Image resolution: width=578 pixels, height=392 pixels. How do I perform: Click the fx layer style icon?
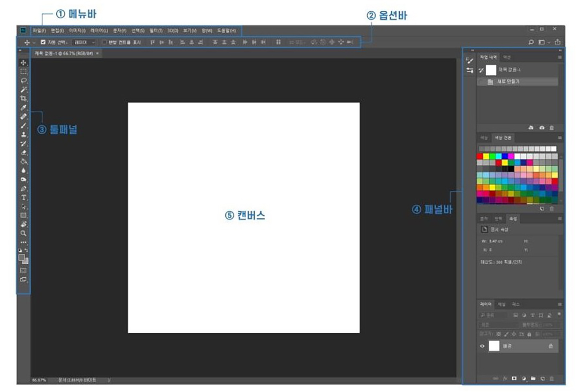click(505, 379)
